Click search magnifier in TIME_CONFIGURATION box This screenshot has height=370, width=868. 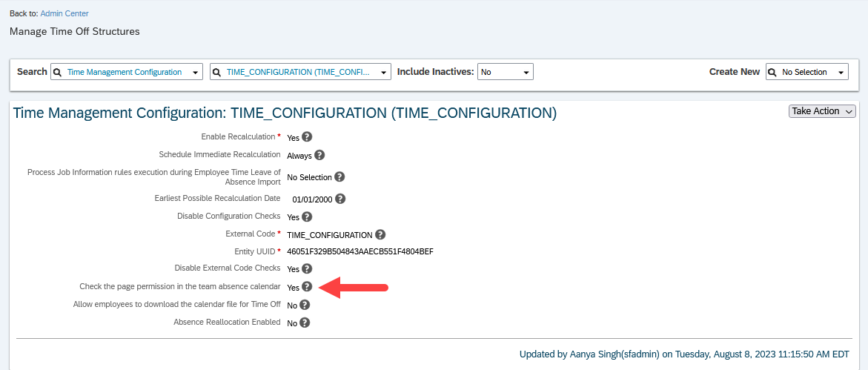[x=217, y=72]
